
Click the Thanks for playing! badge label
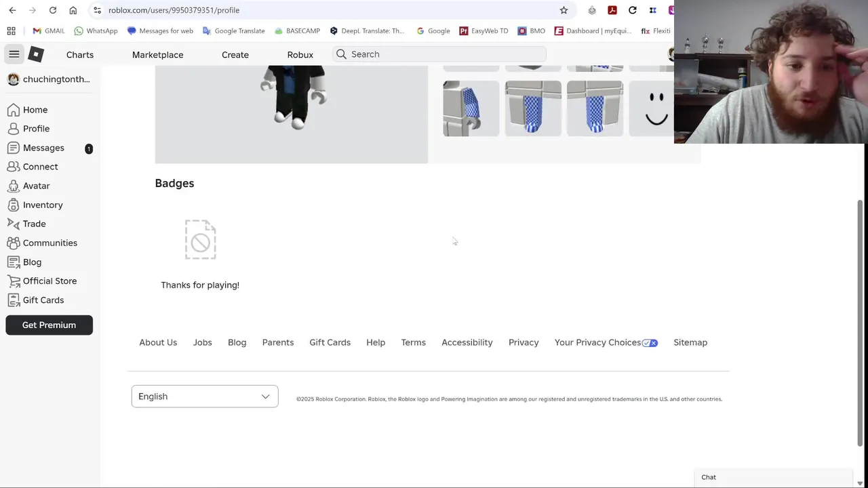(200, 285)
